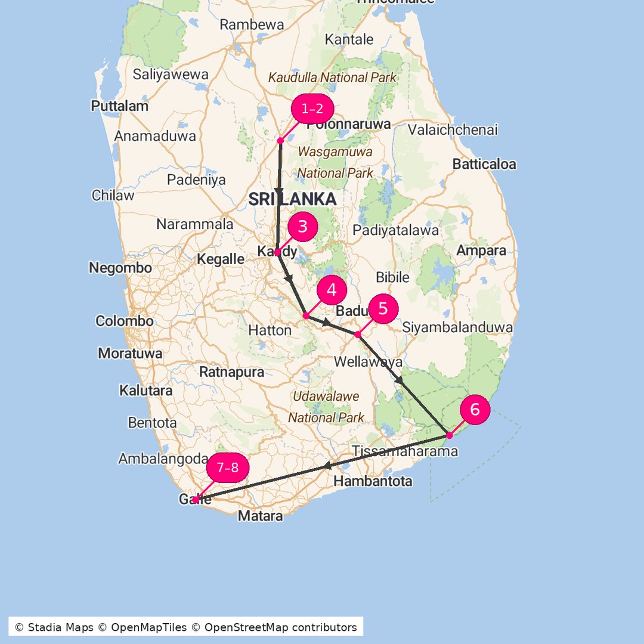Click the Hambantota label

[373, 481]
